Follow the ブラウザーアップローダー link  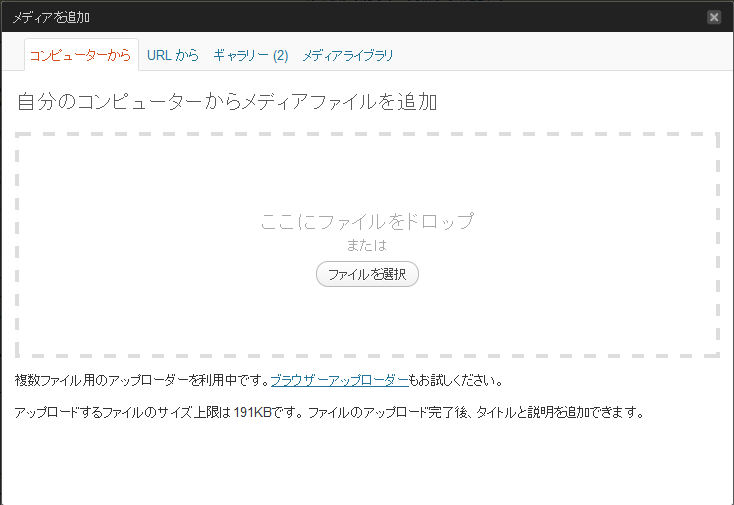(x=339, y=381)
